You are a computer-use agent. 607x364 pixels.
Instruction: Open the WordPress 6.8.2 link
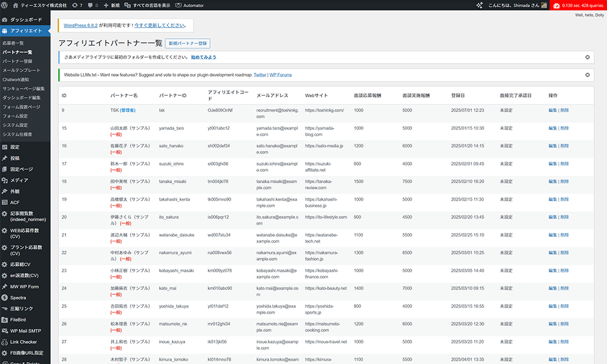click(81, 25)
